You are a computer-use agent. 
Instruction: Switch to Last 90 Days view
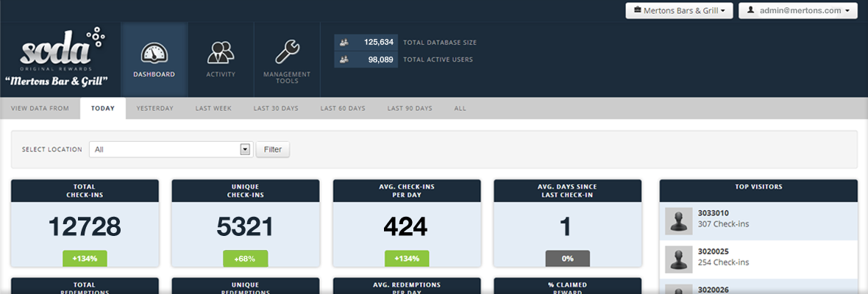click(x=410, y=108)
